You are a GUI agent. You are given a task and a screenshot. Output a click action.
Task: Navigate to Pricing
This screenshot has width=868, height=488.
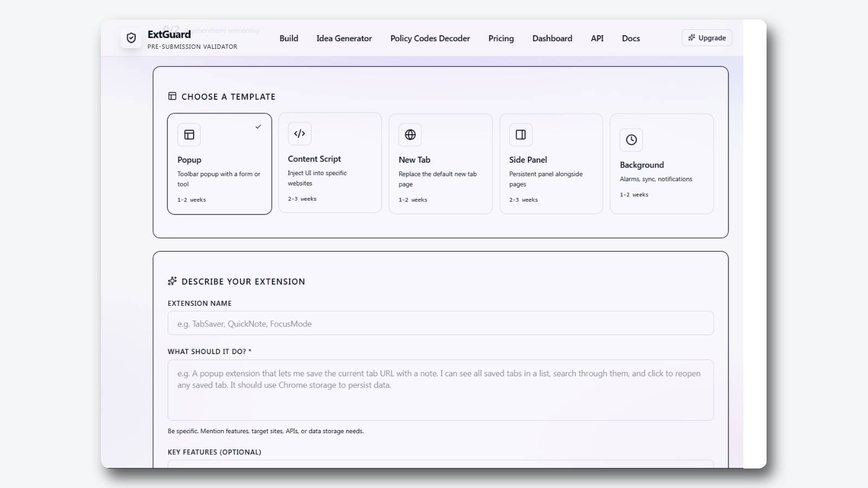click(x=501, y=38)
